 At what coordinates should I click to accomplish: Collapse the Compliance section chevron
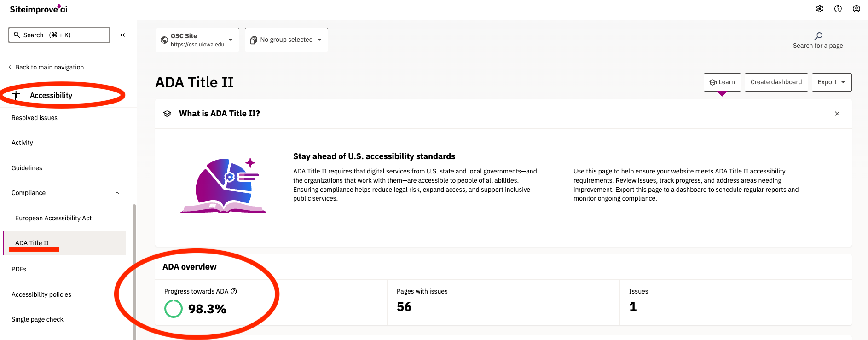click(x=117, y=193)
